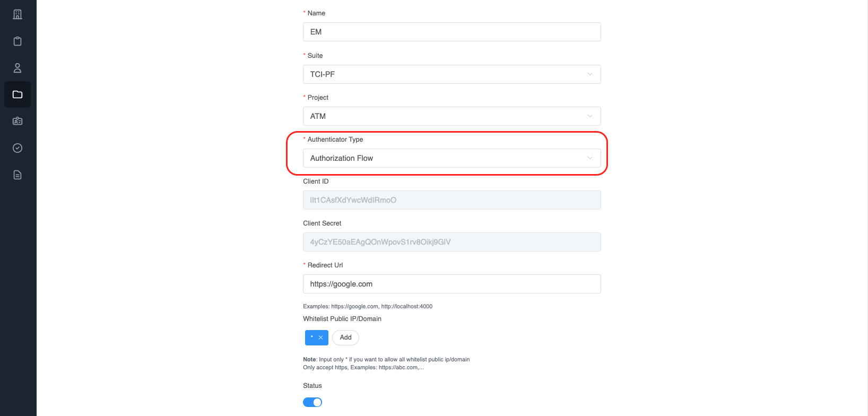Click the Authenticator Type chevron arrow

coord(590,158)
